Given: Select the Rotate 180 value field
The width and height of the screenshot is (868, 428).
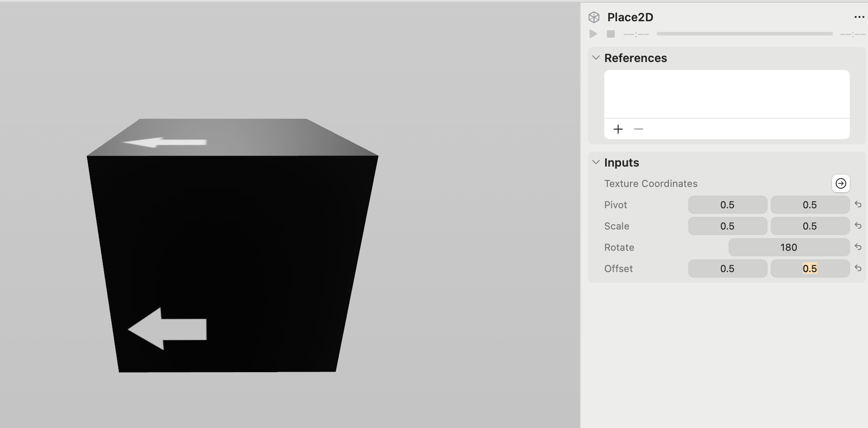Looking at the screenshot, I should pos(789,247).
